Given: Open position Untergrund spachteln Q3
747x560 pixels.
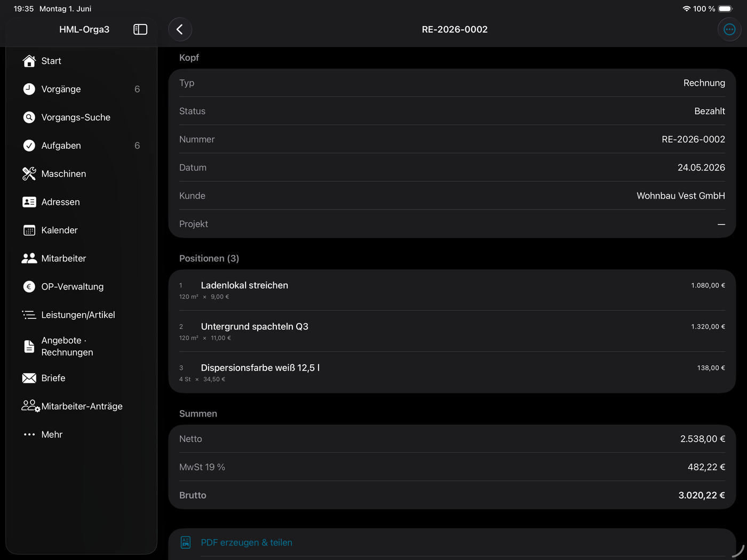Looking at the screenshot, I should (x=452, y=331).
